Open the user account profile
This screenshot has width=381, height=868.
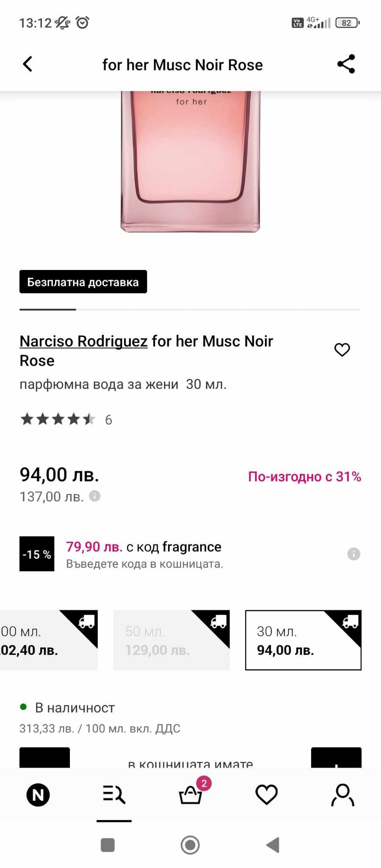pyautogui.click(x=342, y=795)
